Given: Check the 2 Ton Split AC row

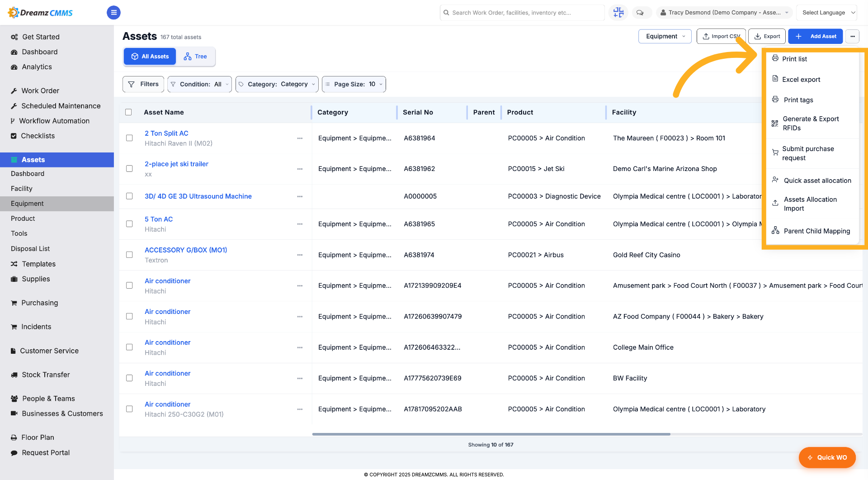Looking at the screenshot, I should pos(129,138).
